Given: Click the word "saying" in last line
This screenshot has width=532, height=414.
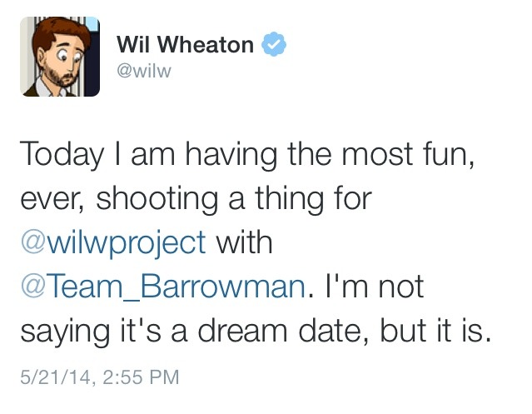Looking at the screenshot, I should [66, 332].
